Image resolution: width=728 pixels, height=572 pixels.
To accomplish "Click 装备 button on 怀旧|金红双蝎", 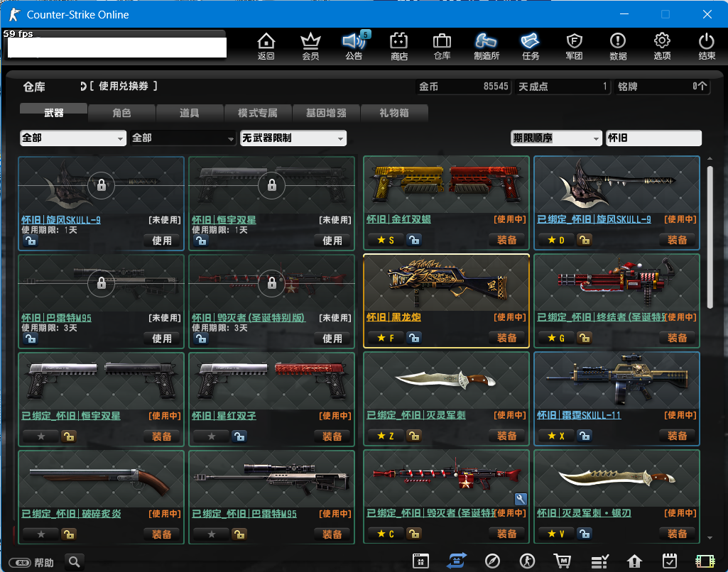I will (506, 240).
